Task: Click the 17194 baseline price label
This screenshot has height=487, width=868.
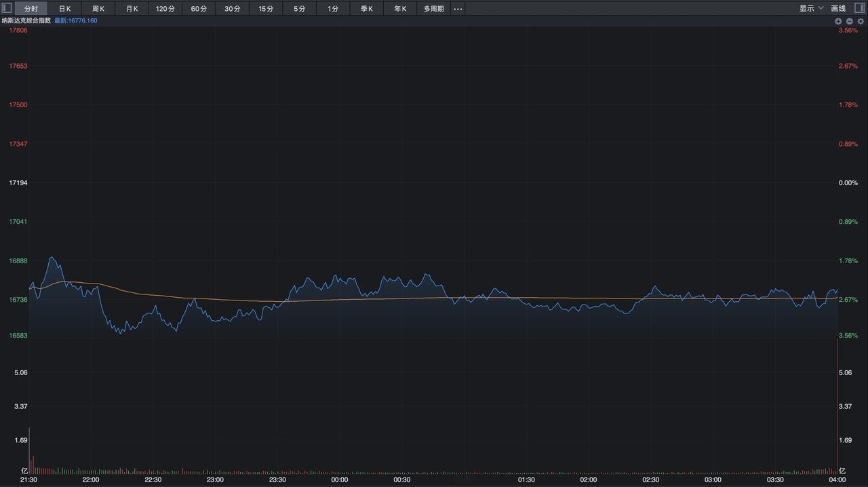Action: click(18, 183)
